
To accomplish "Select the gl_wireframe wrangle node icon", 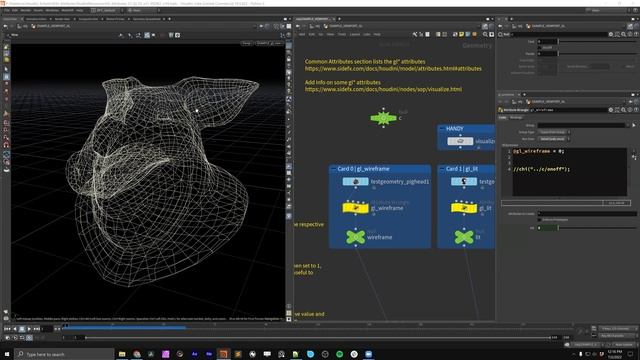I will [x=355, y=208].
